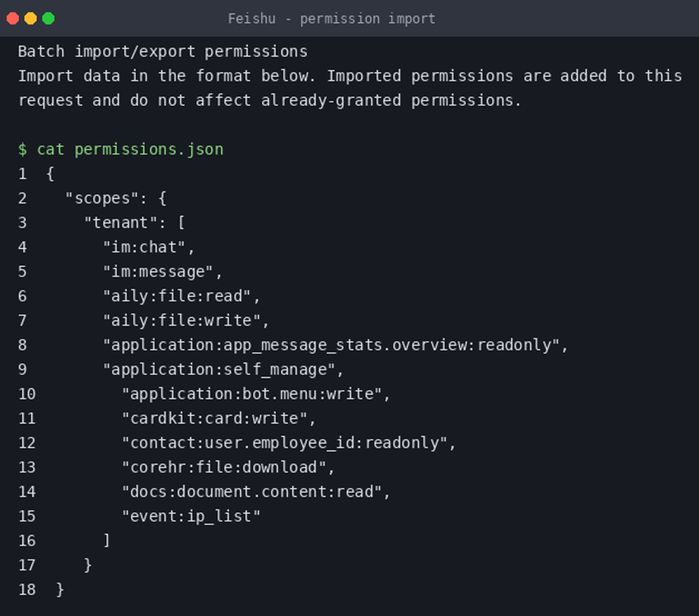The image size is (699, 616).
Task: Click the "cardkit:card:write" scope
Action: (x=214, y=419)
